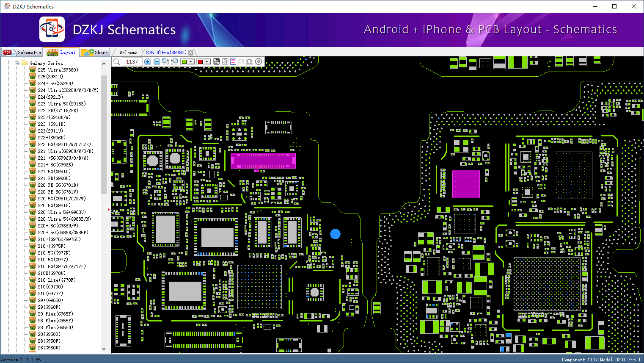Click the blue circular pad on the PCB
The image size is (644, 363).
pyautogui.click(x=335, y=234)
